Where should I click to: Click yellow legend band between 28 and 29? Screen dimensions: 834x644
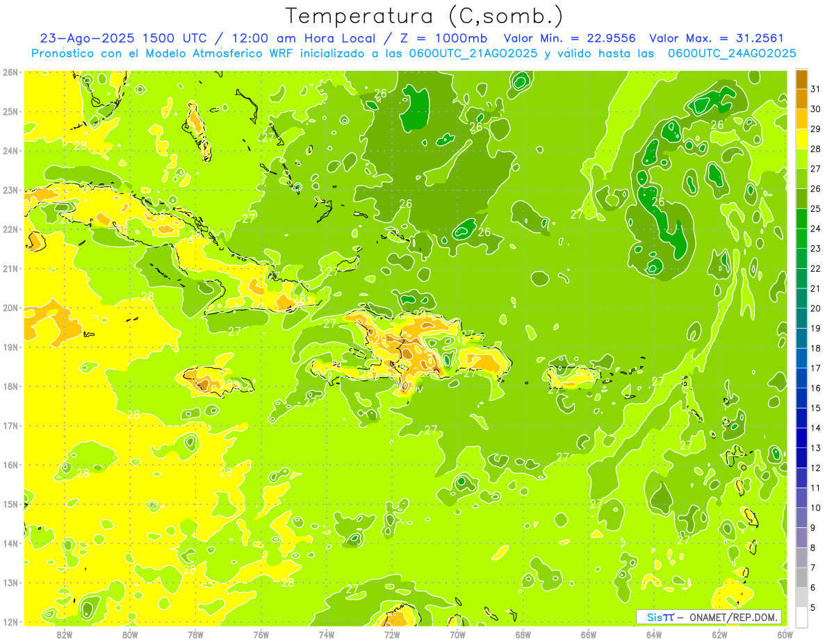pyautogui.click(x=801, y=139)
